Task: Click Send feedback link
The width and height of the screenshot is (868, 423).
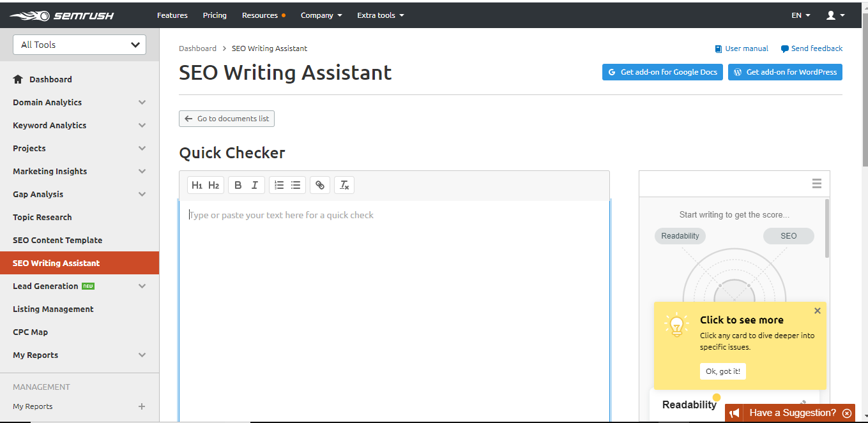Action: click(x=817, y=48)
